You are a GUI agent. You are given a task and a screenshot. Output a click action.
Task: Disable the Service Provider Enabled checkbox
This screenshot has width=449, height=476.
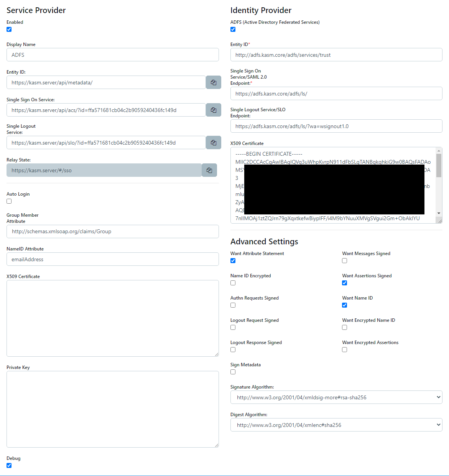9,29
